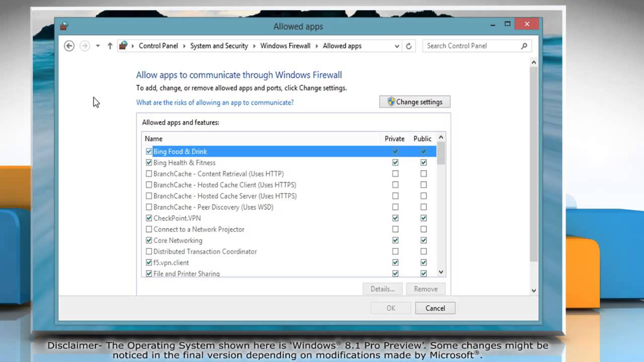Toggle Bing Health & Fitness name checkbox
This screenshot has height=362, width=644.
point(149,162)
